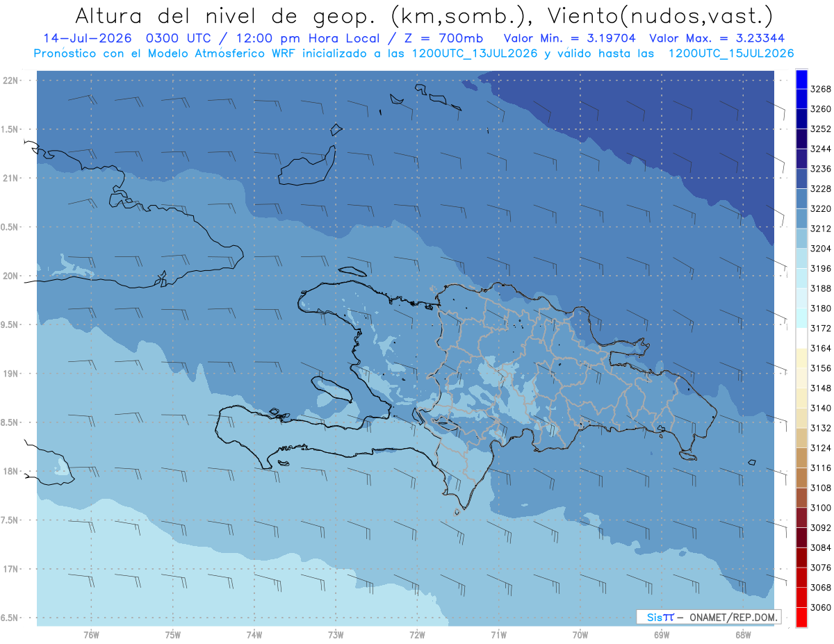
Task: Click the '22N' latitude label
Action: click(10, 80)
